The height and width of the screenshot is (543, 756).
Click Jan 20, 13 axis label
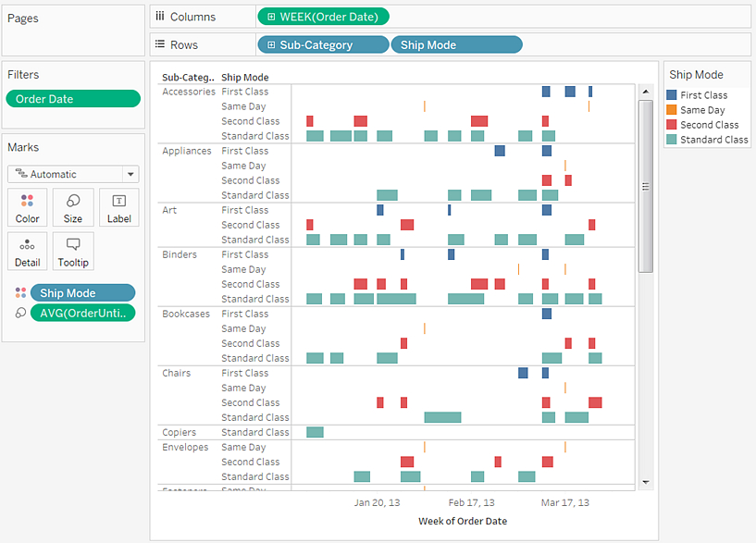[x=377, y=502]
